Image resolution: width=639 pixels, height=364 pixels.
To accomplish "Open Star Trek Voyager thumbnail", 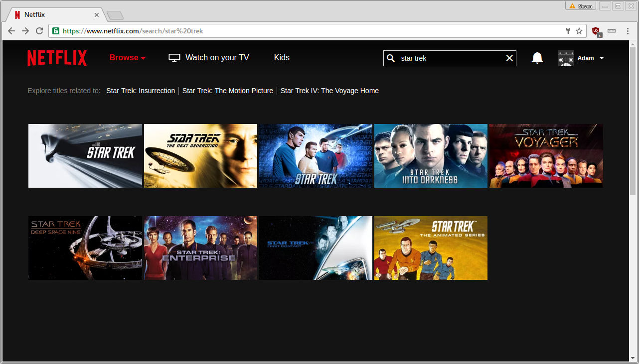I will pyautogui.click(x=546, y=156).
